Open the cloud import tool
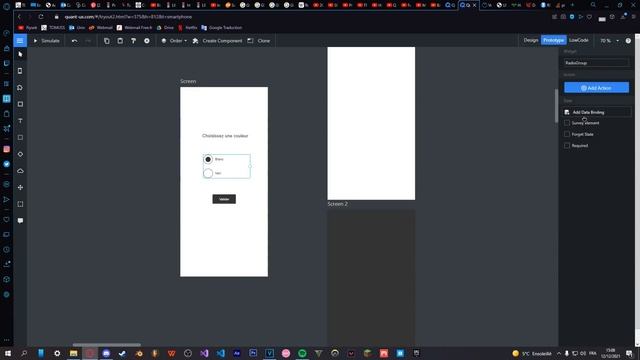Viewport: 640px width, 360px height. [20, 171]
